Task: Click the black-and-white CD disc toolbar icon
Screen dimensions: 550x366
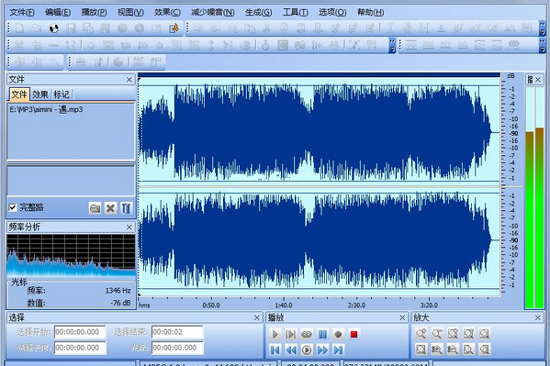Action: pyautogui.click(x=54, y=28)
